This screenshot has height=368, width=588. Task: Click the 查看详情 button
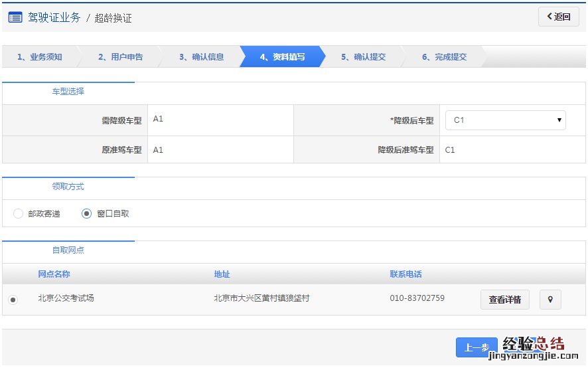pyautogui.click(x=504, y=300)
